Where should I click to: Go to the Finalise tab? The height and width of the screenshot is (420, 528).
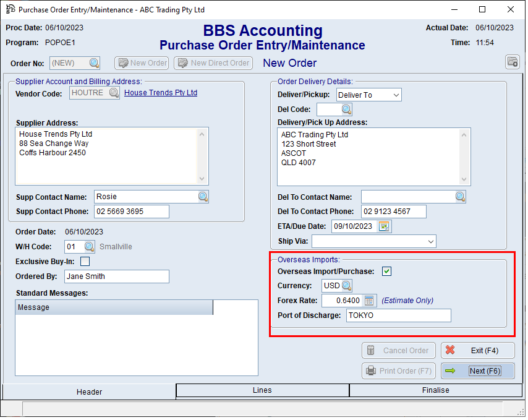click(436, 390)
